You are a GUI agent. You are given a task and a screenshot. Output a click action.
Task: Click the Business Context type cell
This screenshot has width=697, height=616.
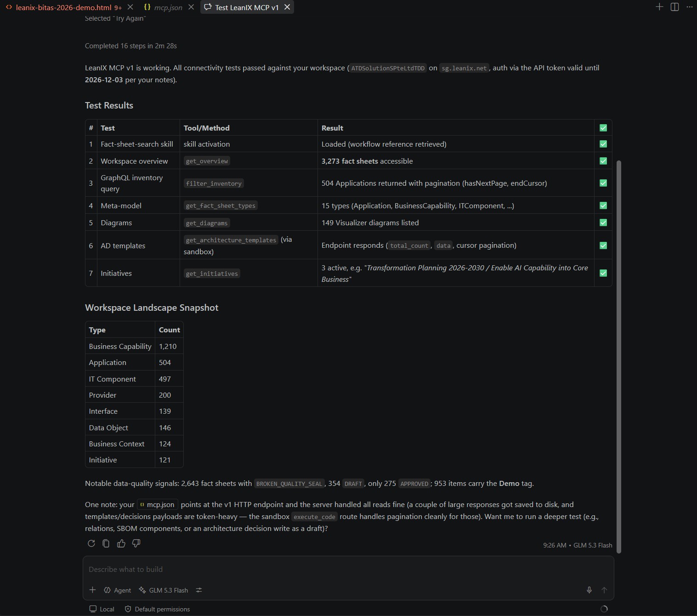[120, 444]
